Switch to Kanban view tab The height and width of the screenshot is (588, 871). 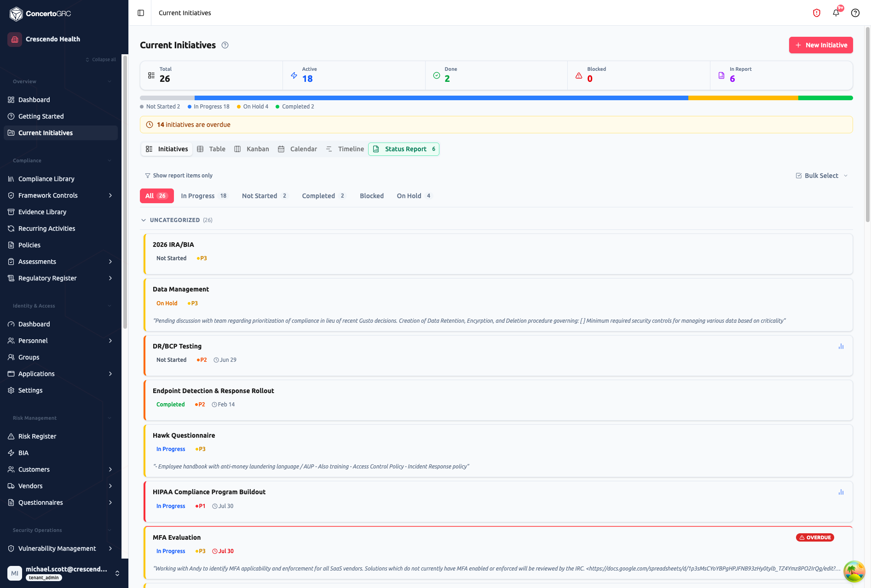tap(252, 149)
